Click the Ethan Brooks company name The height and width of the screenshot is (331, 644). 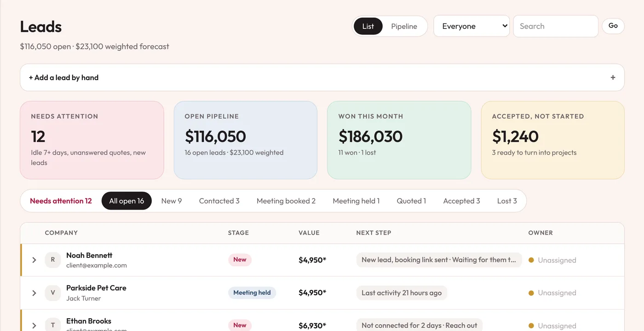89,321
